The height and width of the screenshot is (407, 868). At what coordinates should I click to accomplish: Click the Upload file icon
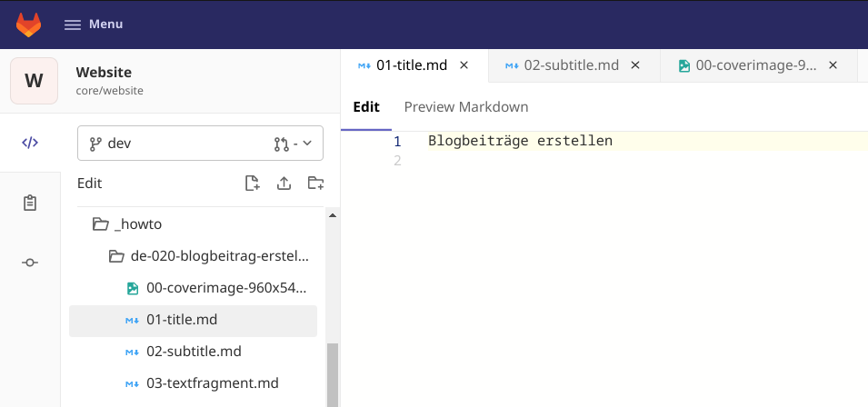pyautogui.click(x=284, y=184)
